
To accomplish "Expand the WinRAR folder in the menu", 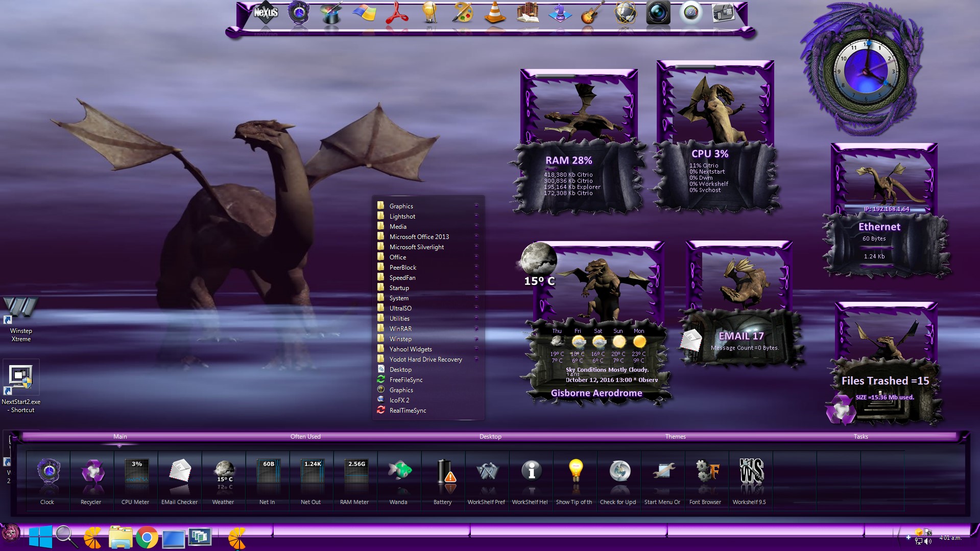I will (x=400, y=329).
